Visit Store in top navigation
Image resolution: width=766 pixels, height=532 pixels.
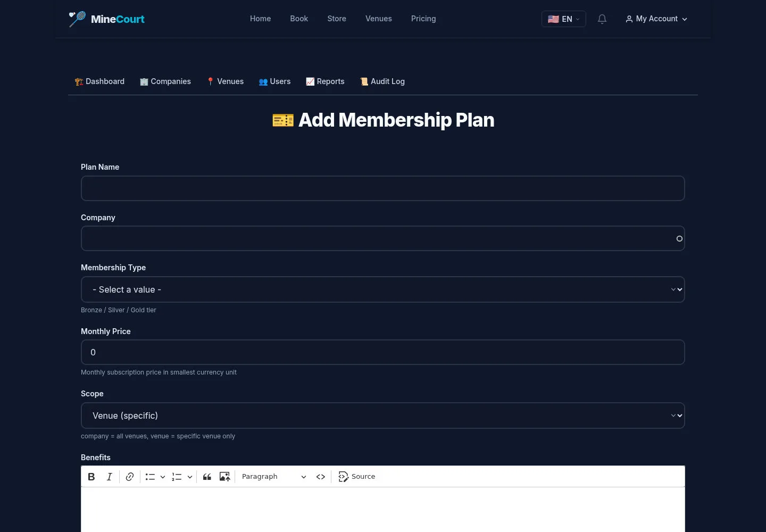[337, 19]
